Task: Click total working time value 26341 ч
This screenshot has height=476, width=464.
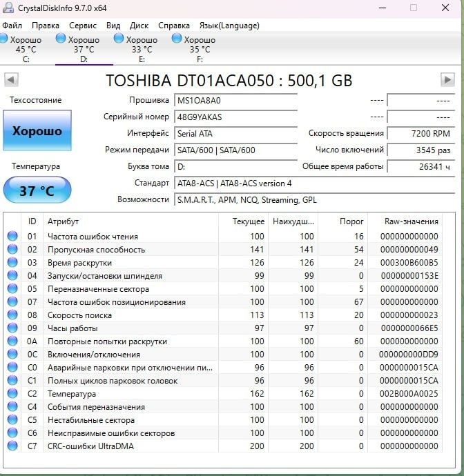Action: tap(421, 167)
